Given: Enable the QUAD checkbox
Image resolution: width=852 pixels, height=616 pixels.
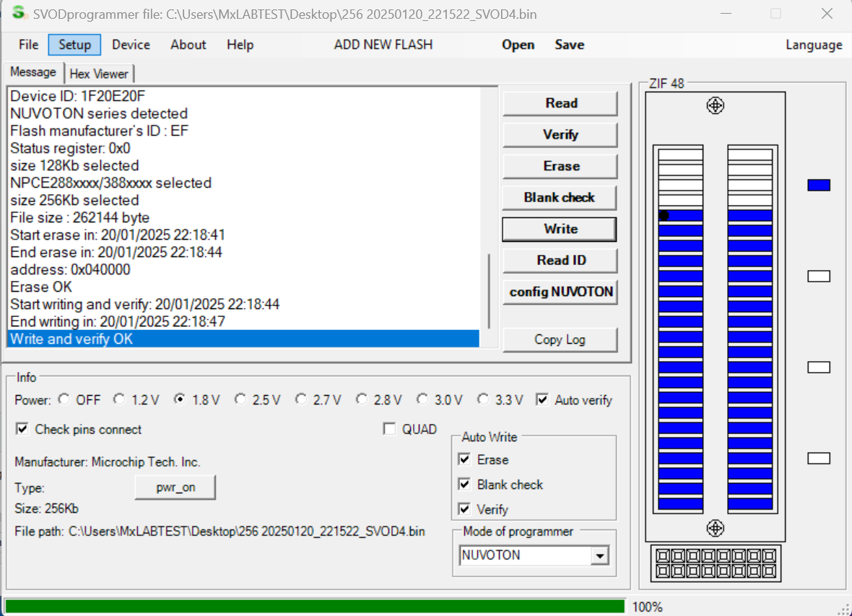Looking at the screenshot, I should coord(390,429).
